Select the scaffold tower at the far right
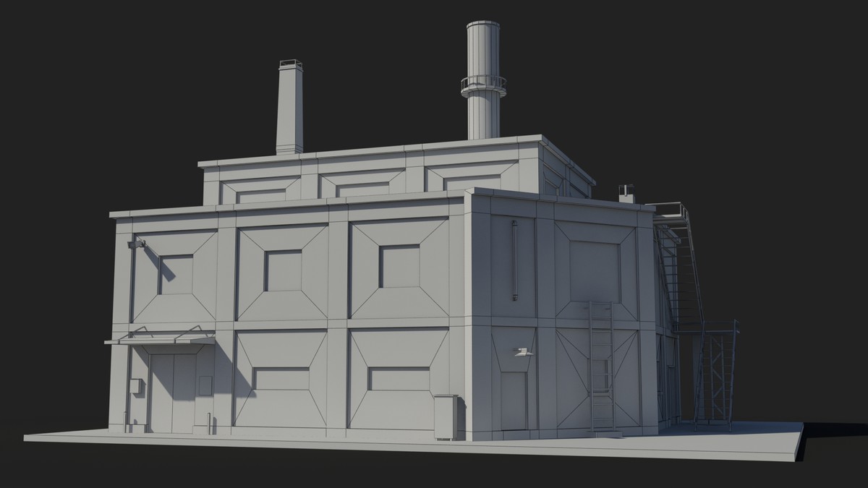Viewport: 868px width, 488px height. (718, 376)
